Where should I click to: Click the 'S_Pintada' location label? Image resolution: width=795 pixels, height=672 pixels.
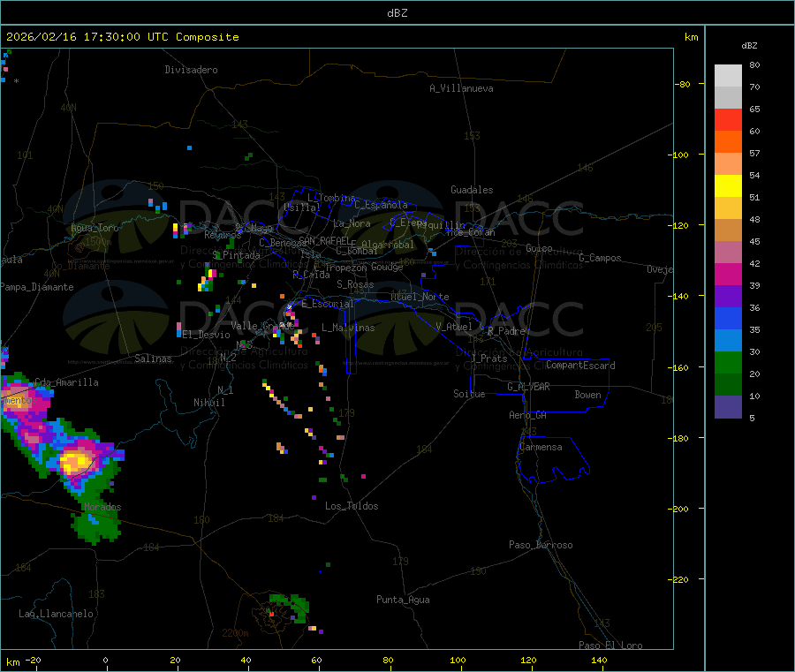click(x=236, y=255)
